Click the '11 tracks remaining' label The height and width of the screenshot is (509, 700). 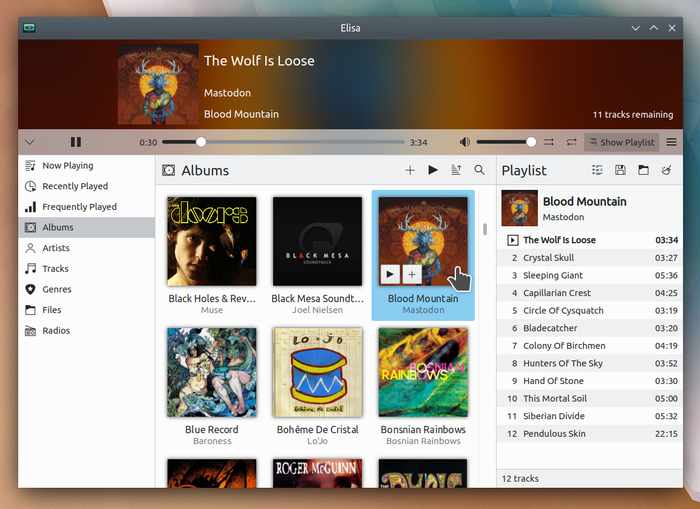[x=633, y=115]
